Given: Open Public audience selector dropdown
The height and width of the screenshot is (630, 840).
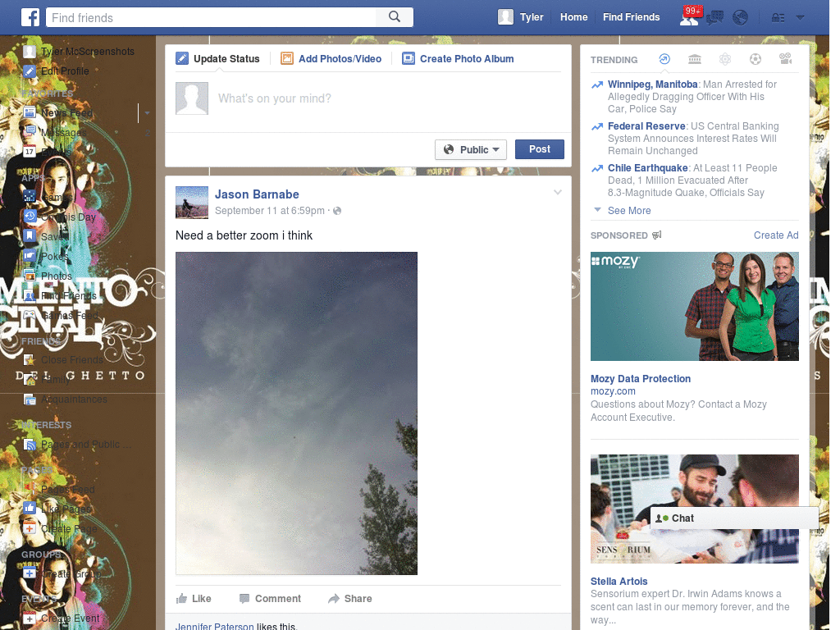Looking at the screenshot, I should pos(470,149).
